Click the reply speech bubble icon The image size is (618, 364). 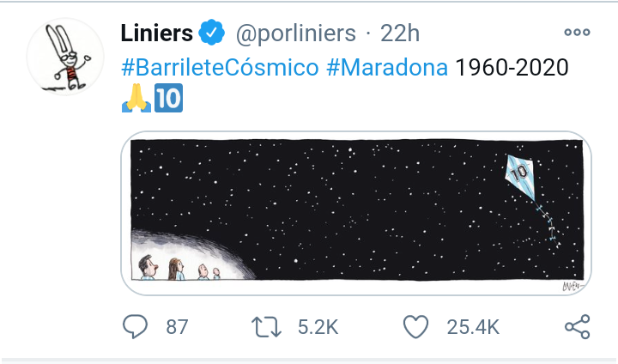point(136,326)
